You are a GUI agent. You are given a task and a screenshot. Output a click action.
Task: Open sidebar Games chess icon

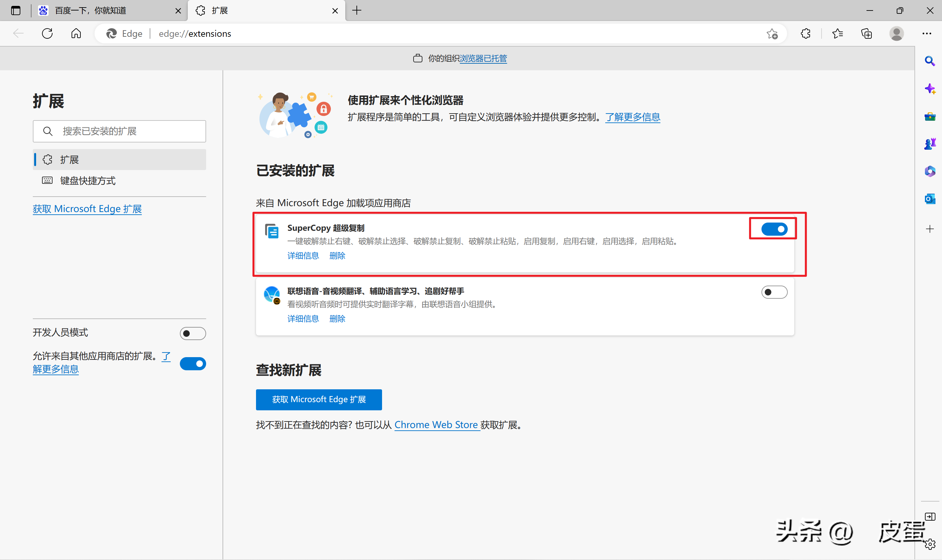pos(930,144)
